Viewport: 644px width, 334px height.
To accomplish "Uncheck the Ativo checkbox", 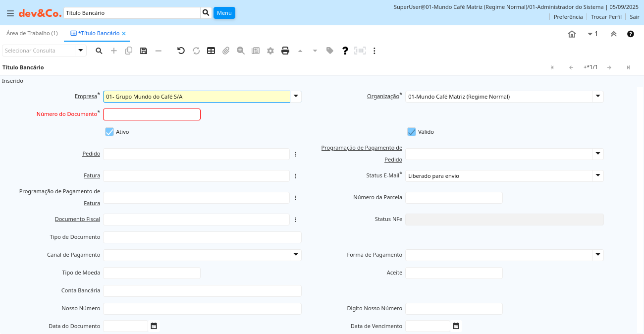I will pyautogui.click(x=109, y=132).
